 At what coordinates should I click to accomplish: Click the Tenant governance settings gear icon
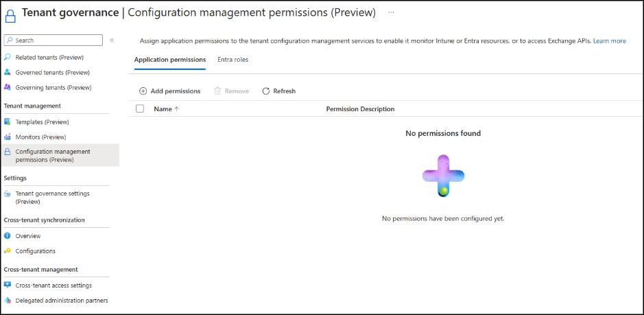8,194
